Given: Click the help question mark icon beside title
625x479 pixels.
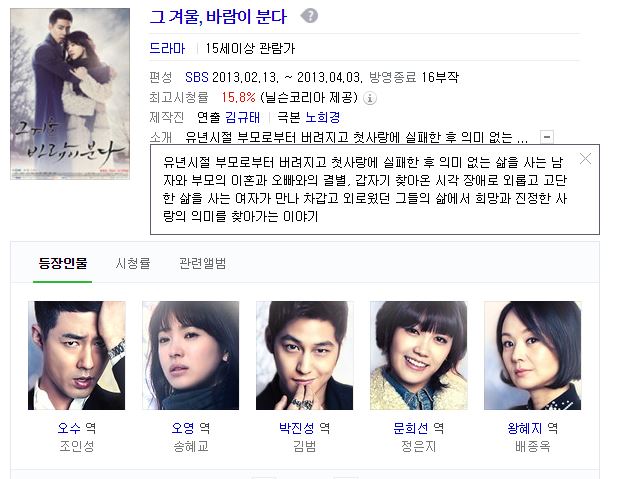Looking at the screenshot, I should coord(310,16).
